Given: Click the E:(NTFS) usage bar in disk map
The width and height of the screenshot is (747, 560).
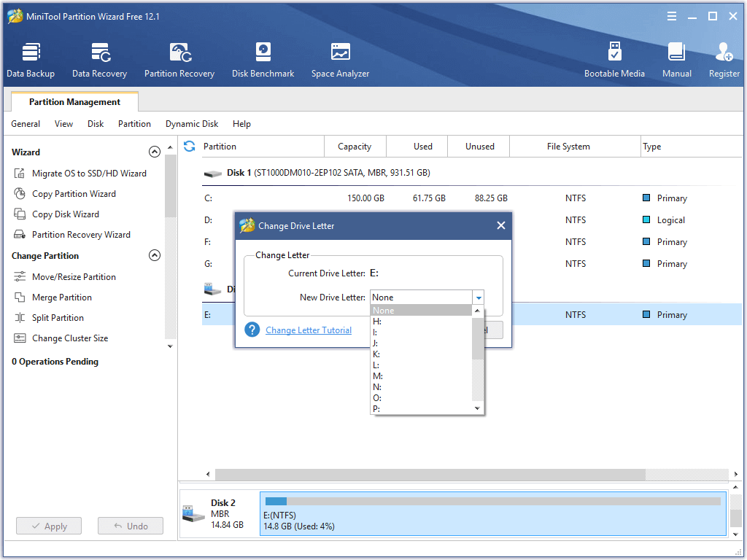Looking at the screenshot, I should 492,501.
